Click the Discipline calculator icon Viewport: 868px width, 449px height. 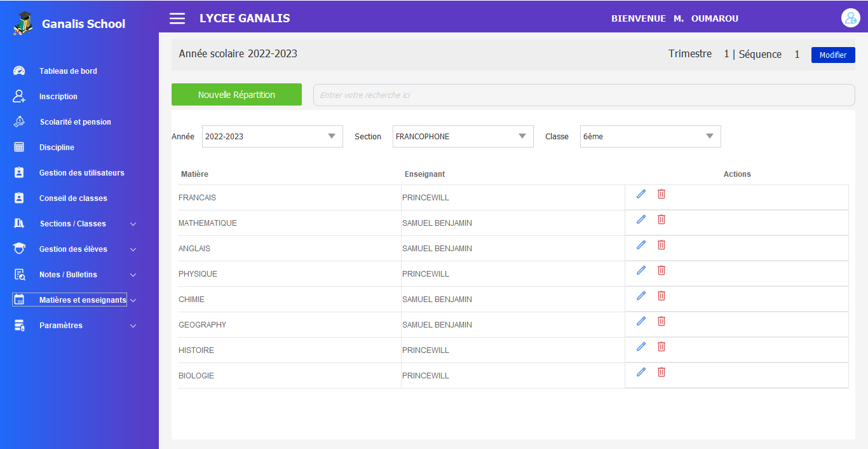coord(19,147)
